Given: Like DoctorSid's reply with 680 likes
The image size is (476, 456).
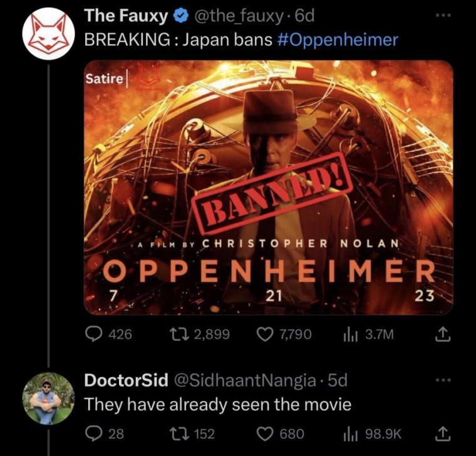Looking at the screenshot, I should [x=266, y=433].
